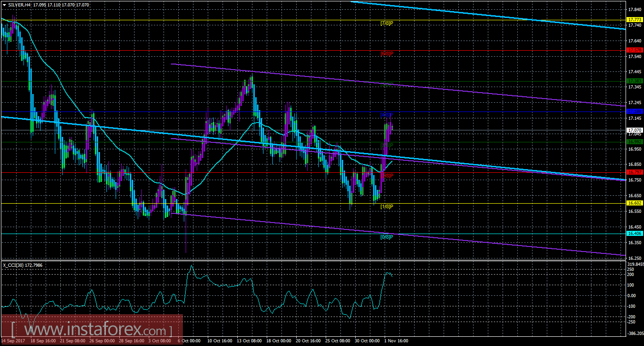The width and height of the screenshot is (644, 346).
Task: Select the [2/8]P Murrey level label
Action: pyautogui.click(x=386, y=176)
